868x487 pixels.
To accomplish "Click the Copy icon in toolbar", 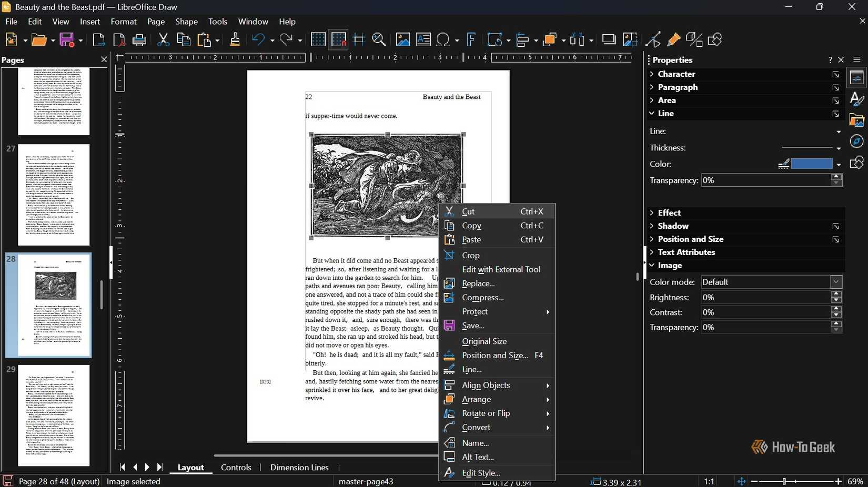I will (184, 40).
